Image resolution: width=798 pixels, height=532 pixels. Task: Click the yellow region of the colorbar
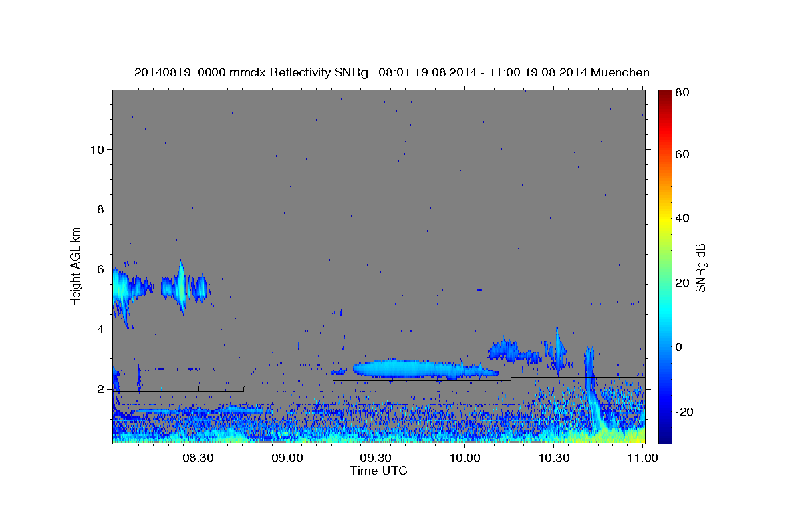[665, 218]
